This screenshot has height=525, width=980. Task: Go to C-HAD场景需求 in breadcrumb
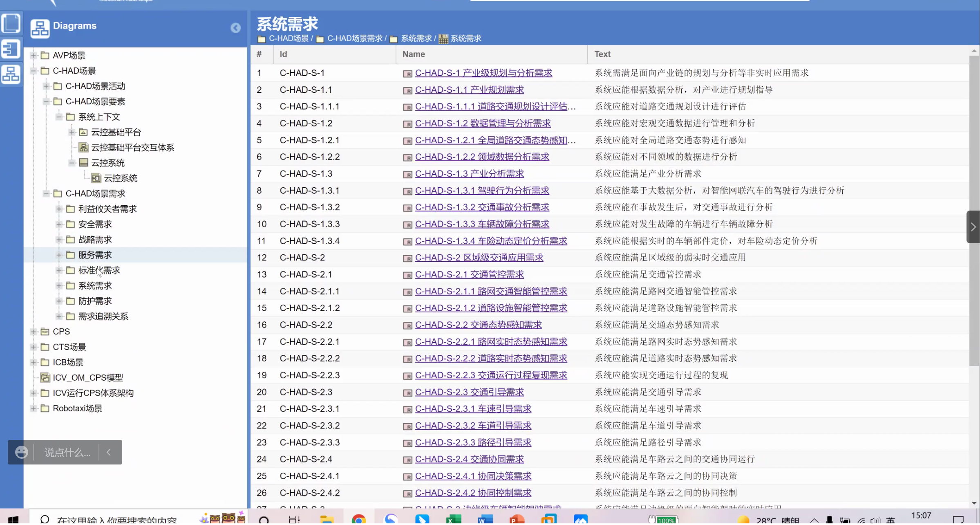click(x=355, y=38)
